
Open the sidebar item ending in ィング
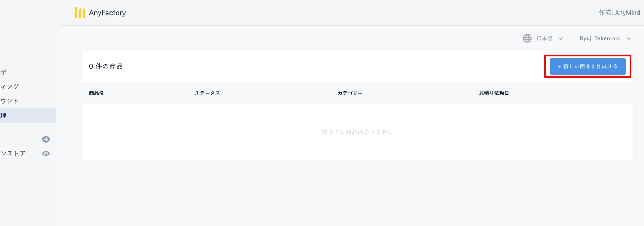tap(9, 86)
